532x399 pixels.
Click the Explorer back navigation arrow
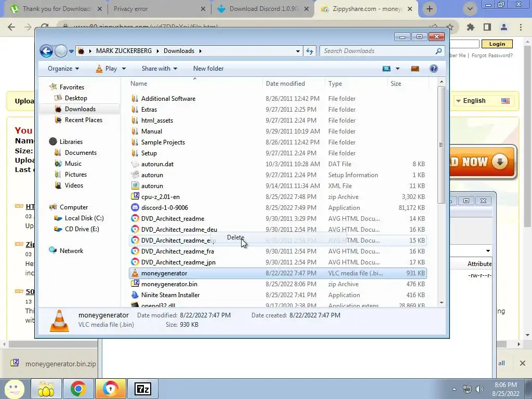click(46, 51)
